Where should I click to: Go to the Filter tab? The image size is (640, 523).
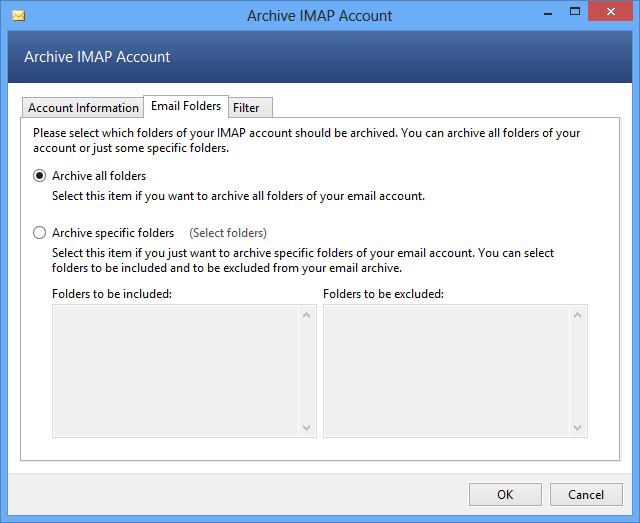coord(246,108)
